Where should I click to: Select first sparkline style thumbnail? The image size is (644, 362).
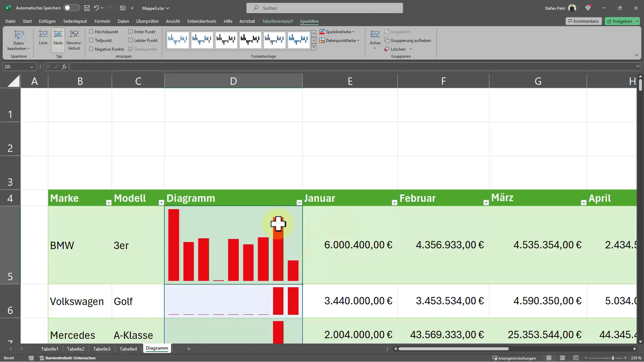point(178,40)
